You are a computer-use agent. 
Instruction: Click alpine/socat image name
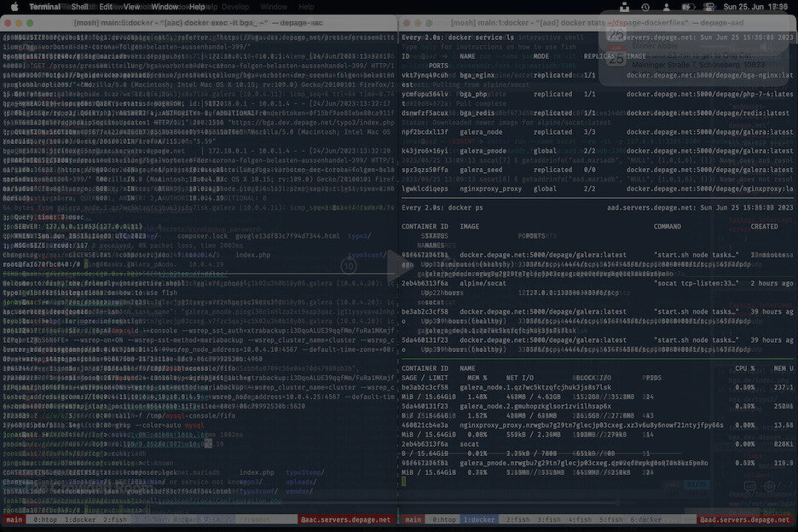coord(483,283)
